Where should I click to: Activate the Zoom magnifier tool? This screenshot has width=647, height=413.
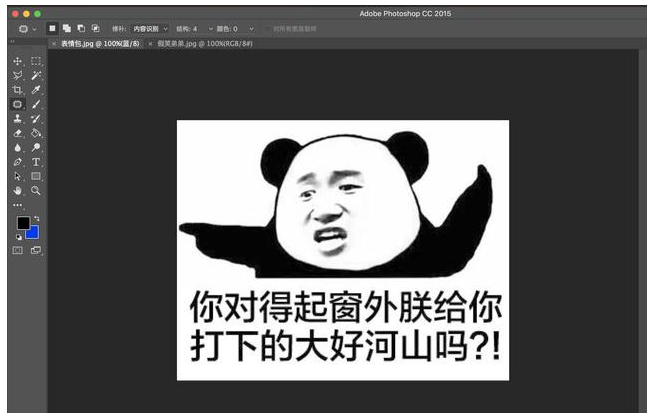click(37, 190)
